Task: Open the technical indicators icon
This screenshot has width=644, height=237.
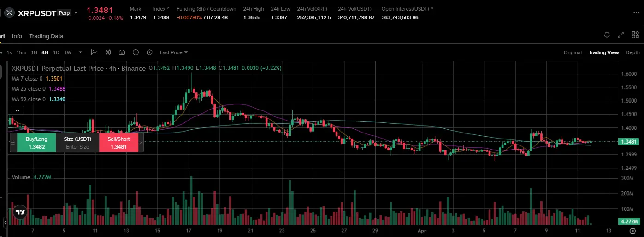Action: (94, 52)
